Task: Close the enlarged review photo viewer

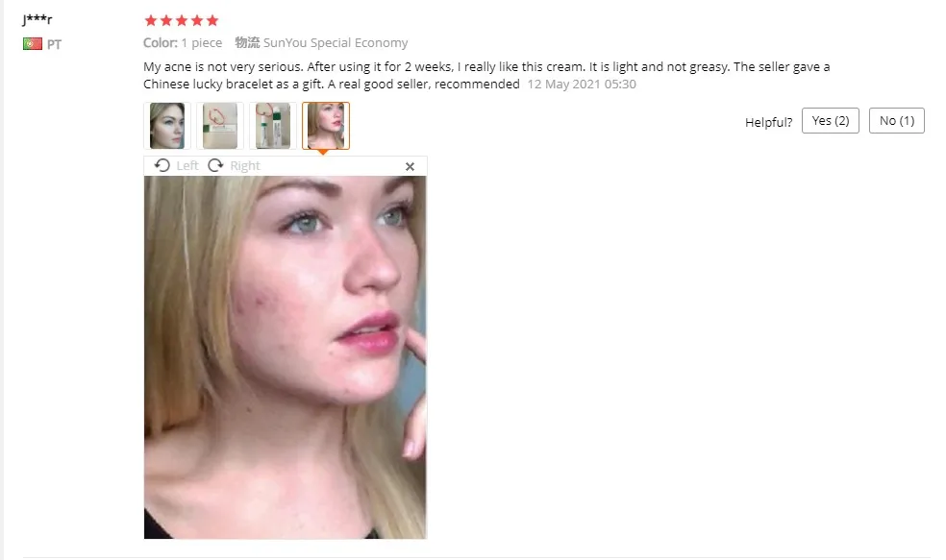Action: click(410, 166)
